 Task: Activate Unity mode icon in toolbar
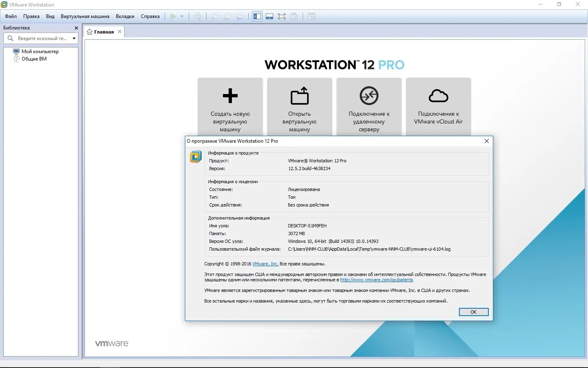pyautogui.click(x=294, y=16)
